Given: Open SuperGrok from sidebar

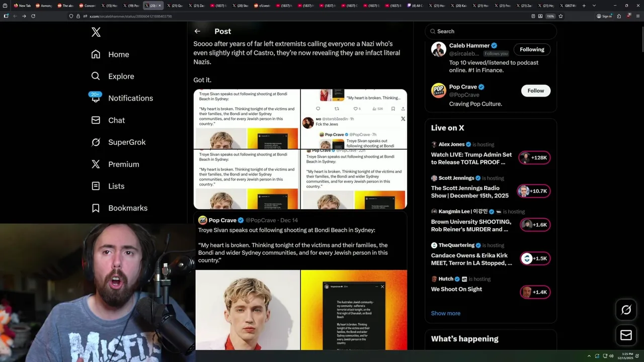Looking at the screenshot, I should point(118,142).
